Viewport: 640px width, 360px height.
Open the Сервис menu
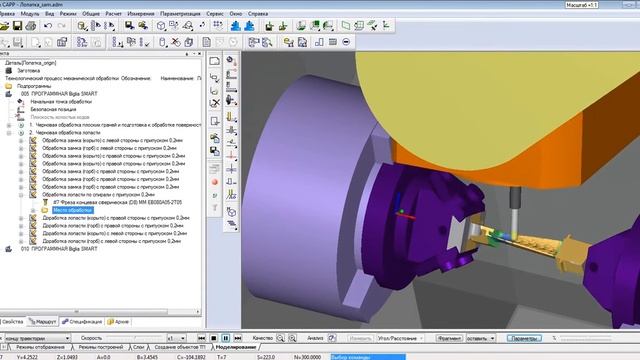pyautogui.click(x=215, y=14)
